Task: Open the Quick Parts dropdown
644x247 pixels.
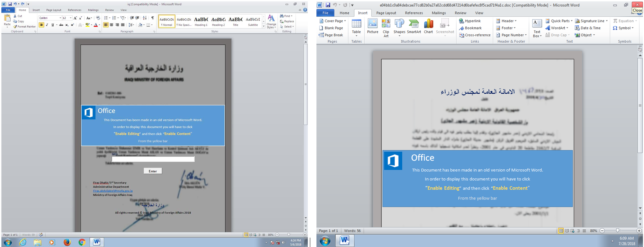Action: point(559,21)
